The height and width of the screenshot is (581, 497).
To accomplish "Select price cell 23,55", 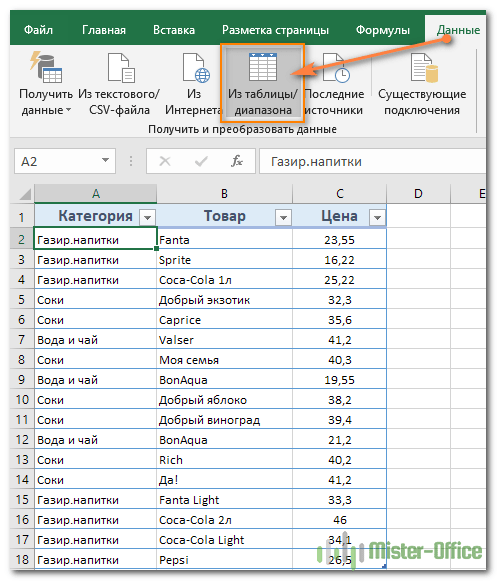I will click(x=339, y=240).
